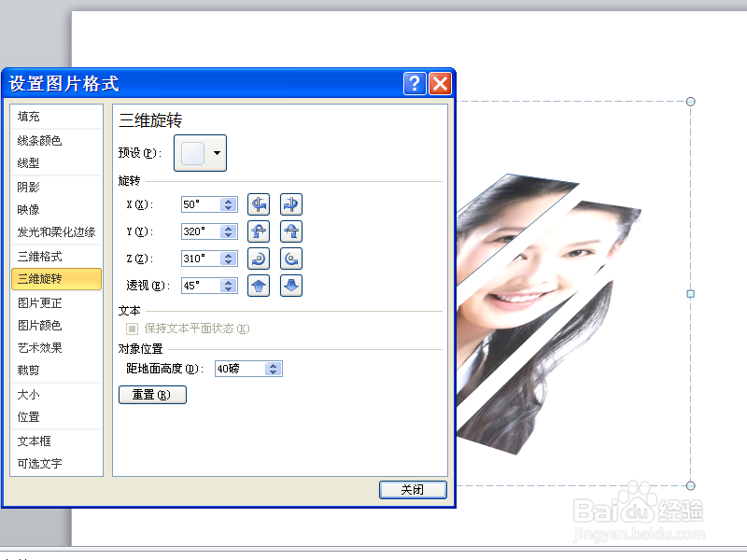Rotate X left using the rotate-left icon
Screen dimensions: 747x560
[259, 204]
